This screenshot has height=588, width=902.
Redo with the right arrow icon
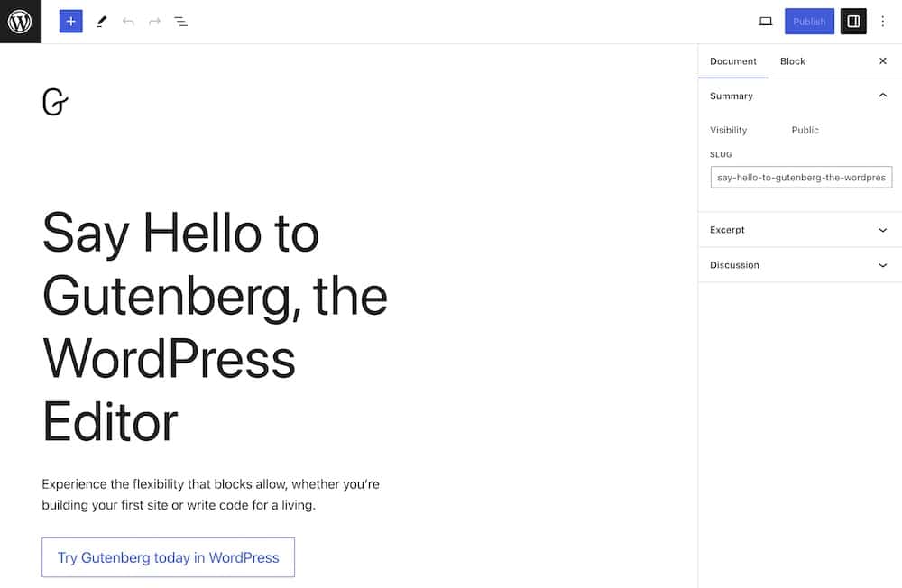154,22
